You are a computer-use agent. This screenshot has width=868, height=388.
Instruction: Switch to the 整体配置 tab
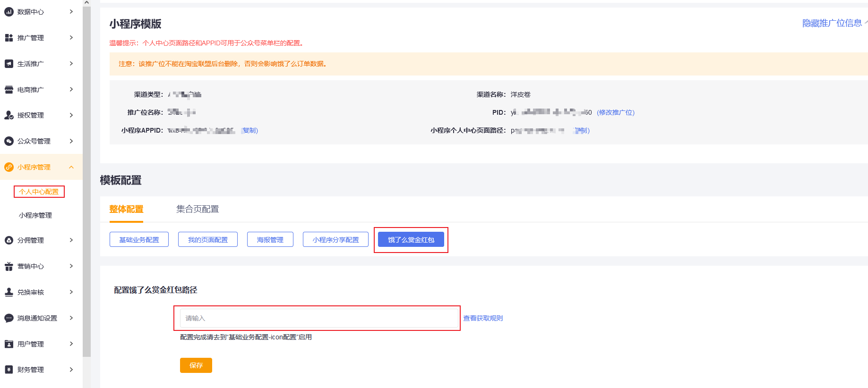126,209
